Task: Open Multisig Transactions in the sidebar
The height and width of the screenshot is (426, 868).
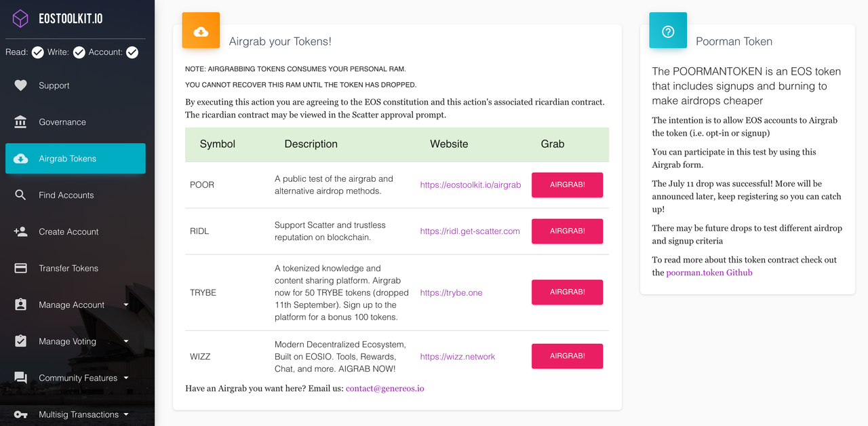Action: [75, 414]
